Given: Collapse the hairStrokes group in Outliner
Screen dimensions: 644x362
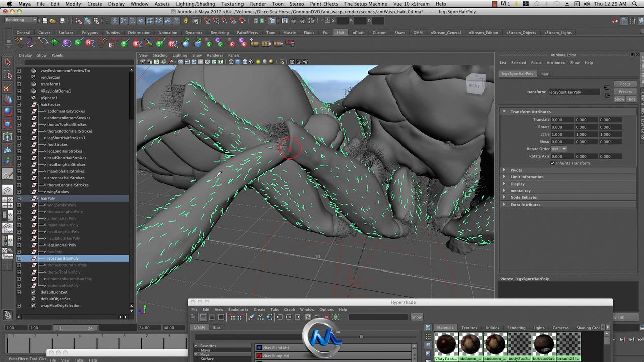Looking at the screenshot, I should [19, 104].
